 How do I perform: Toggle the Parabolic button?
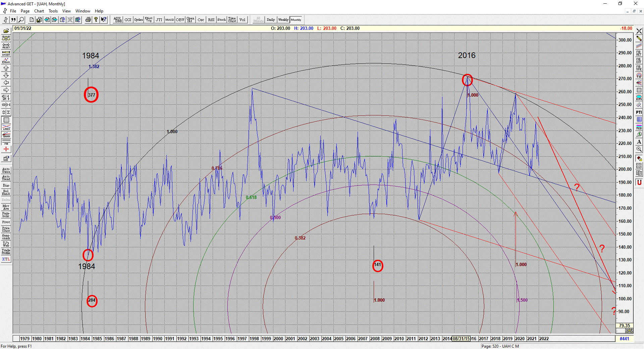(6, 215)
